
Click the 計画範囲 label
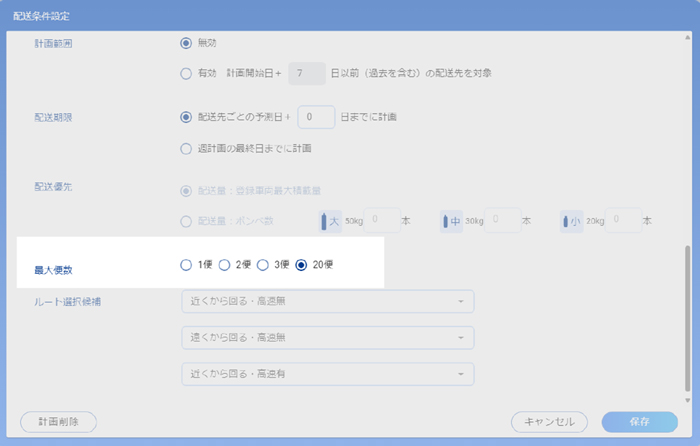pyautogui.click(x=53, y=44)
